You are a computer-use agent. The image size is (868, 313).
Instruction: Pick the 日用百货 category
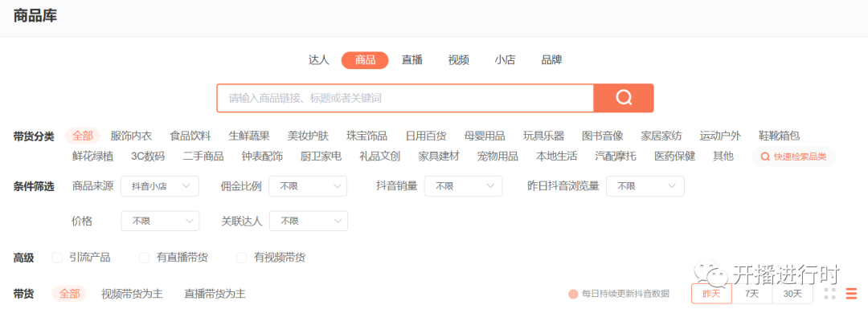pyautogui.click(x=426, y=136)
